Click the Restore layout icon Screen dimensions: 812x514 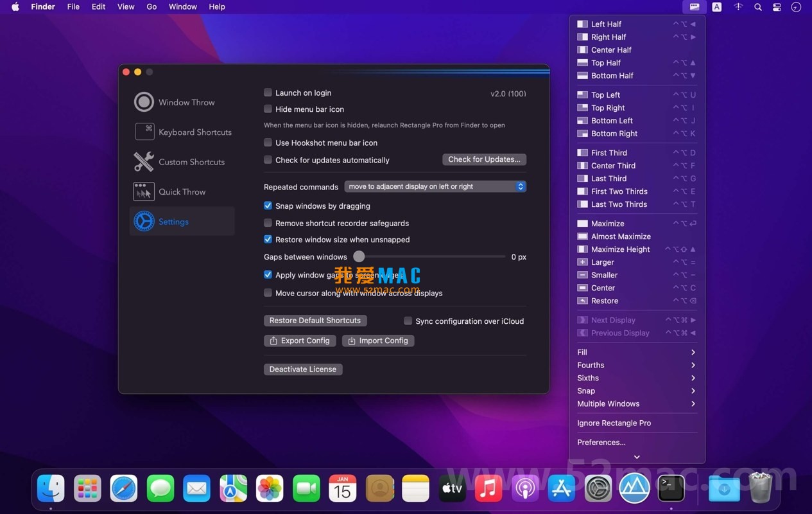tap(582, 301)
